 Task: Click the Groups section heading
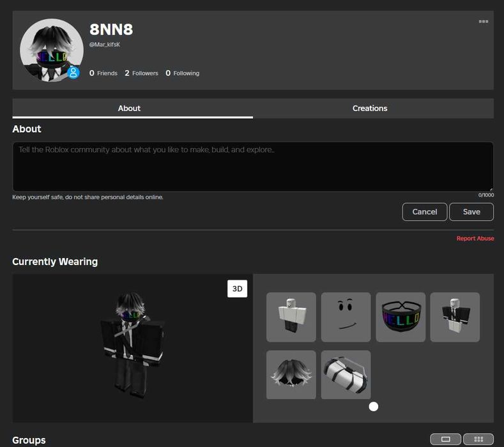click(x=29, y=440)
